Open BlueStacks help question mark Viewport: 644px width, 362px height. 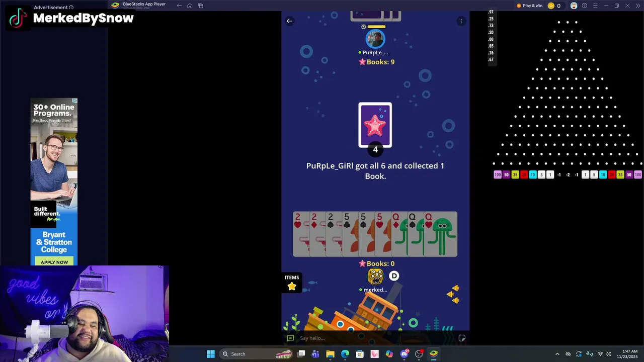[584, 6]
